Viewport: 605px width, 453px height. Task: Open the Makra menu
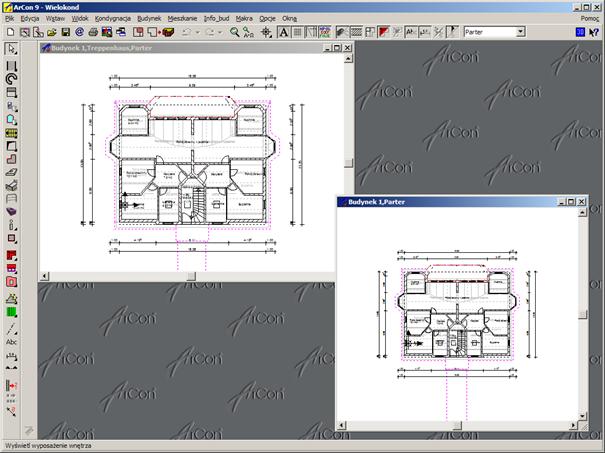(x=244, y=18)
